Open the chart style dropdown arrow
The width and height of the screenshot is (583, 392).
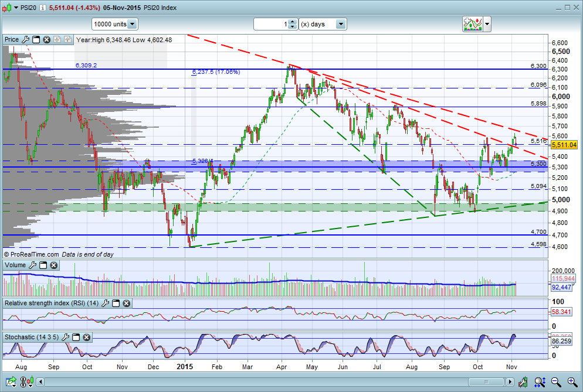pos(487,24)
